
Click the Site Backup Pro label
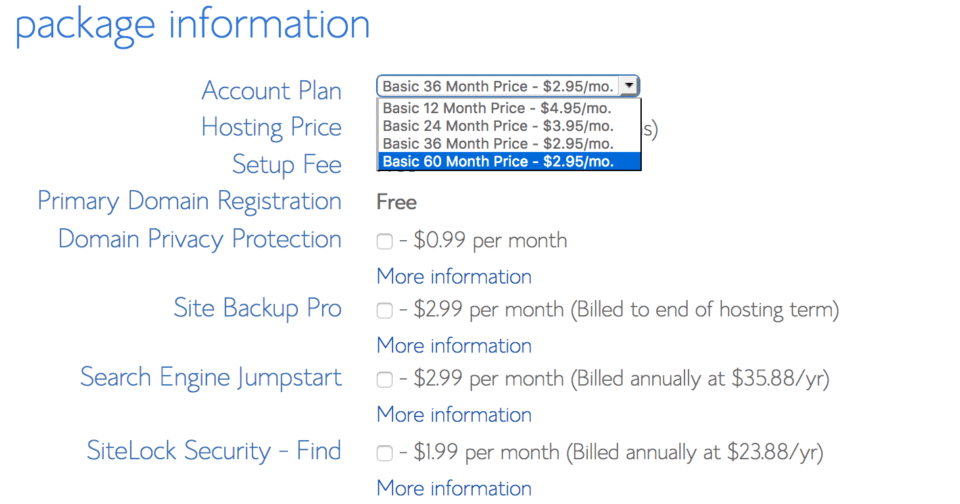point(258,309)
